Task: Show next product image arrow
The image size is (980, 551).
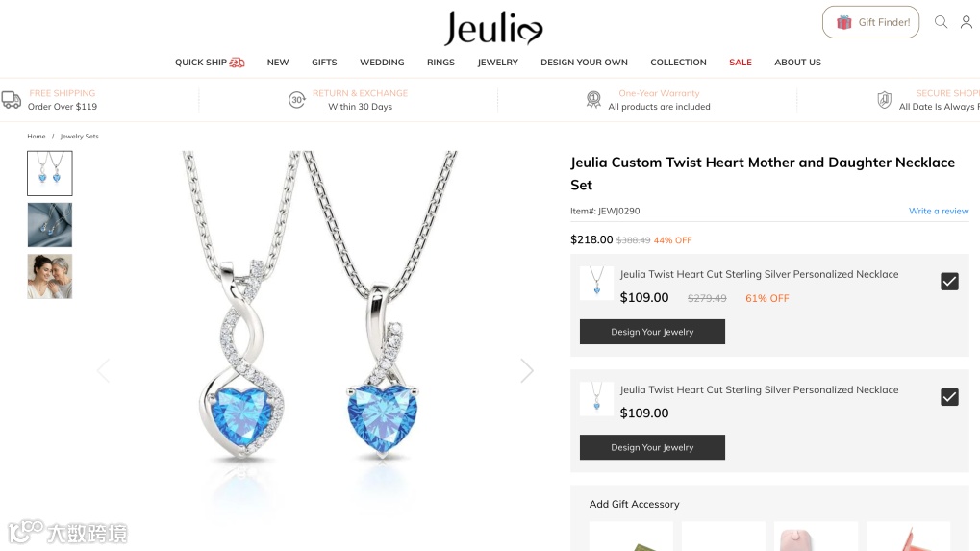Action: [527, 370]
